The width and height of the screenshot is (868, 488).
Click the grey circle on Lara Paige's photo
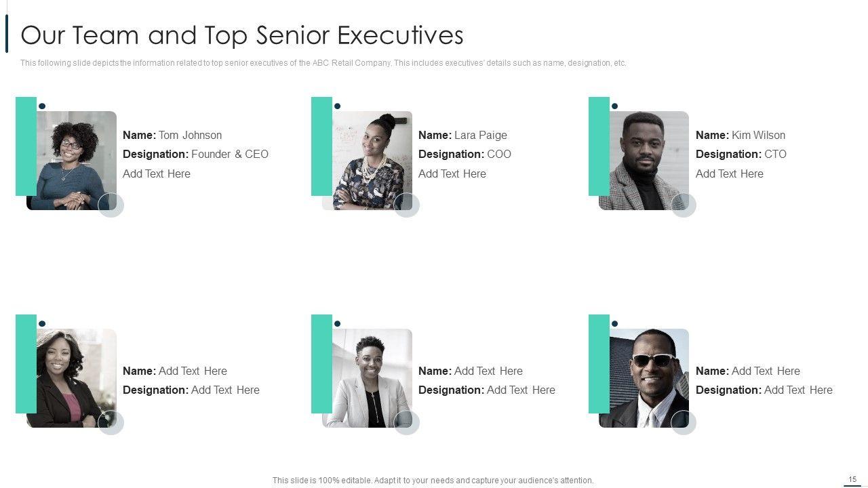click(407, 205)
